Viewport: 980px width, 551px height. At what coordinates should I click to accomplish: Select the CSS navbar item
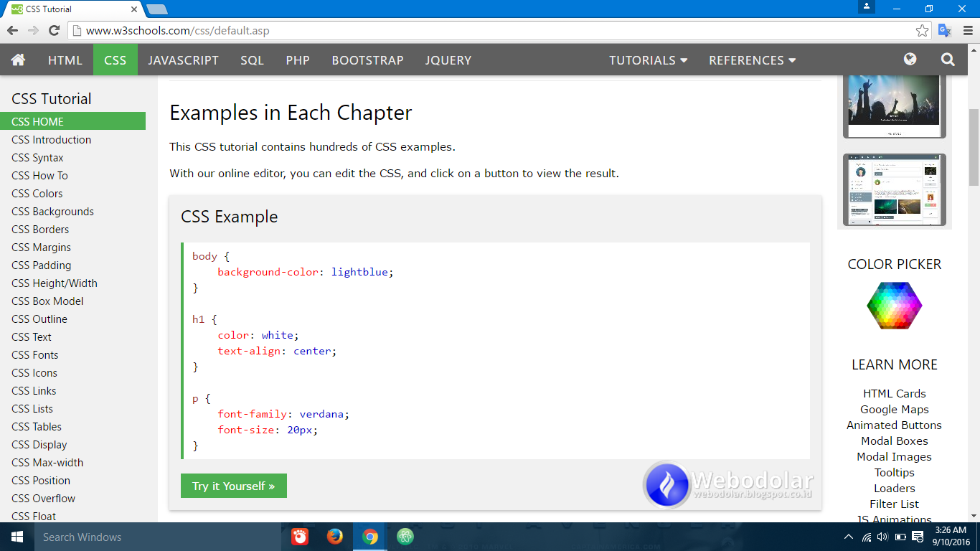tap(115, 60)
